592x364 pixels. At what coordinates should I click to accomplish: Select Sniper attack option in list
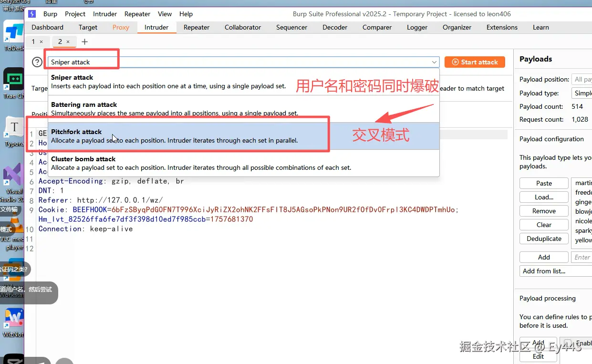[x=243, y=82]
